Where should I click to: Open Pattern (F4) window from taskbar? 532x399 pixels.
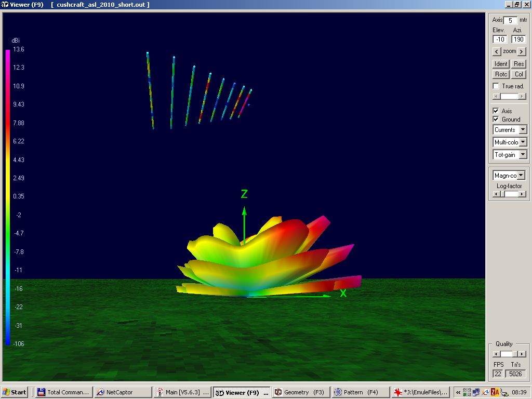pos(361,392)
